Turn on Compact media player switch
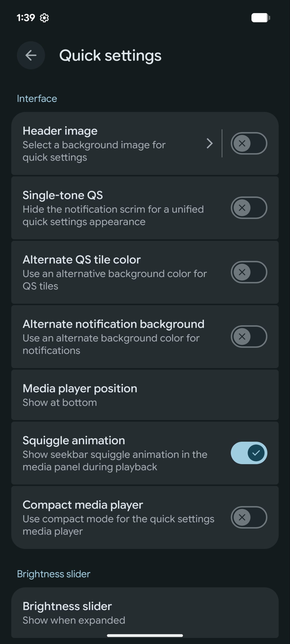The height and width of the screenshot is (644, 290). click(x=249, y=517)
